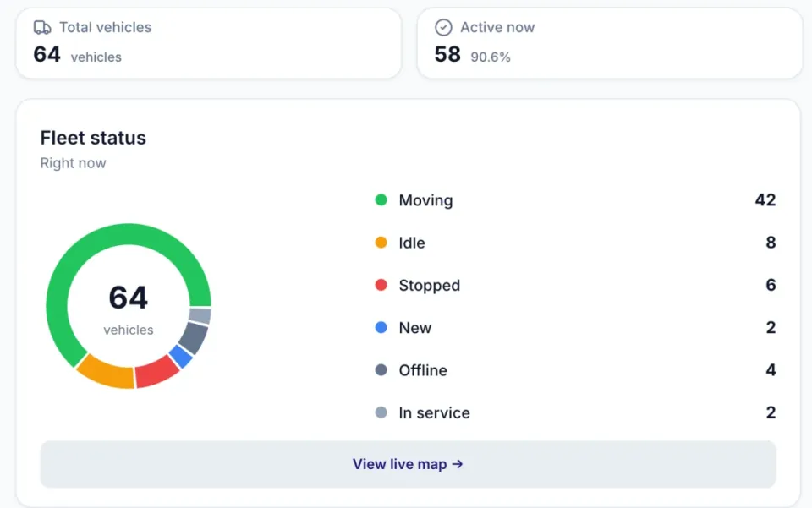The height and width of the screenshot is (508, 812).
Task: Click the 'Active now' card title
Action: pos(497,27)
